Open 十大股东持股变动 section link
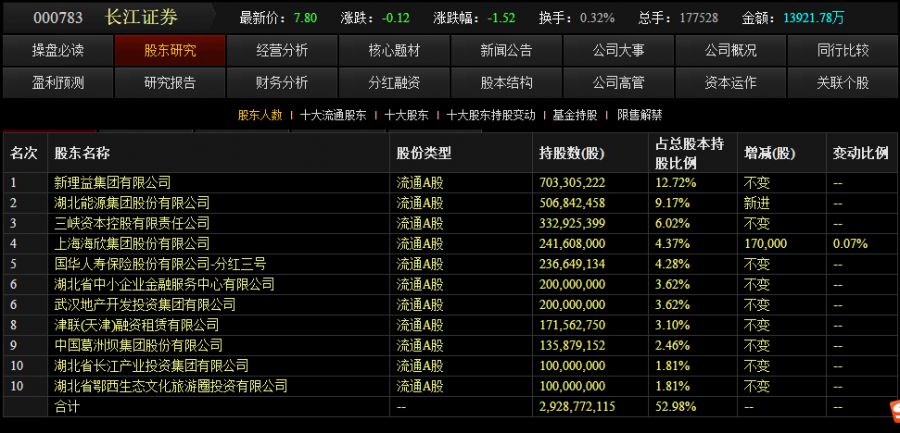Image resolution: width=900 pixels, height=433 pixels. tap(491, 115)
